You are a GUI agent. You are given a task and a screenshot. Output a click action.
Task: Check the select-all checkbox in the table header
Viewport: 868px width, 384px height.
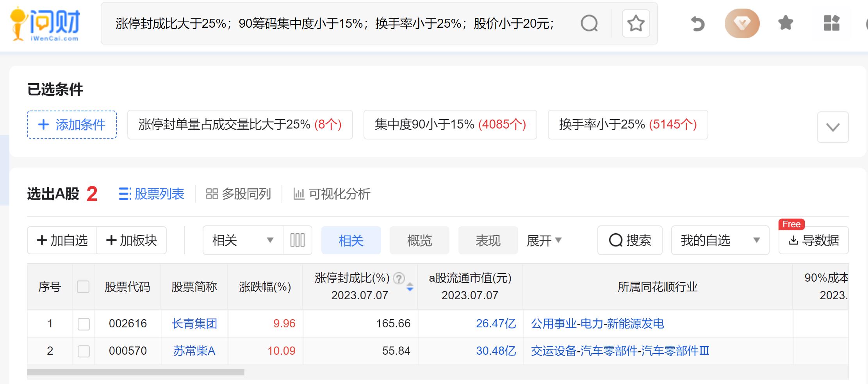[x=83, y=287]
